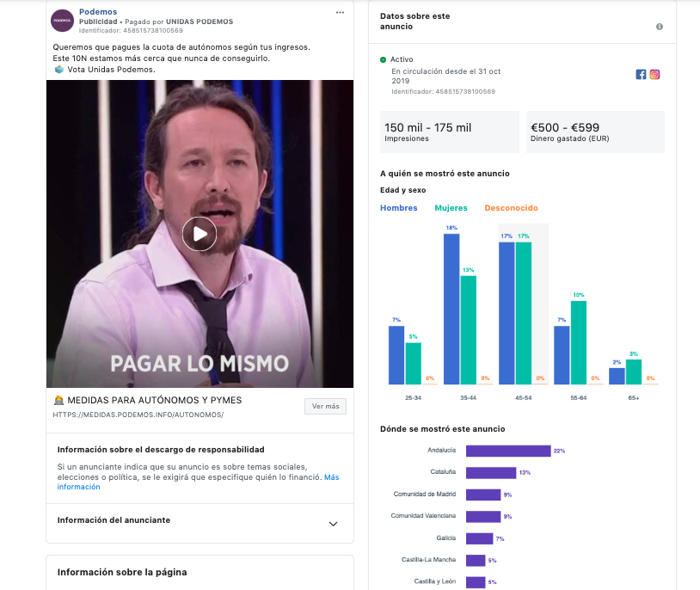Click the 45-54 age group bars
700x590 pixels.
(523, 304)
